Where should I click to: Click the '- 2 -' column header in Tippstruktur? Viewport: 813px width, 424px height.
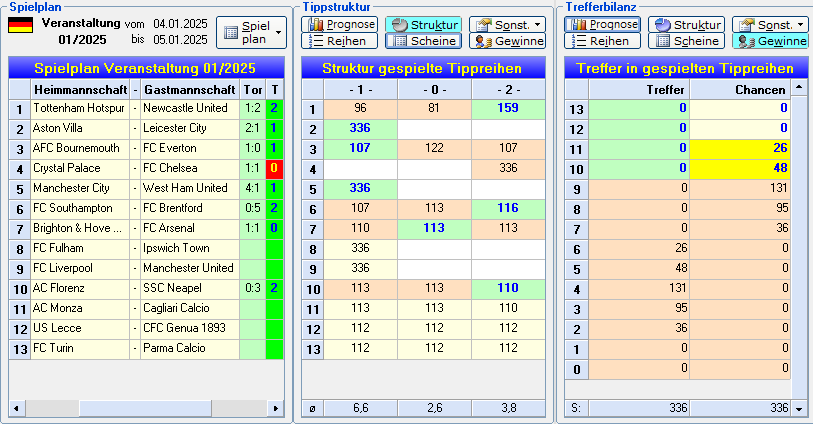click(x=508, y=90)
